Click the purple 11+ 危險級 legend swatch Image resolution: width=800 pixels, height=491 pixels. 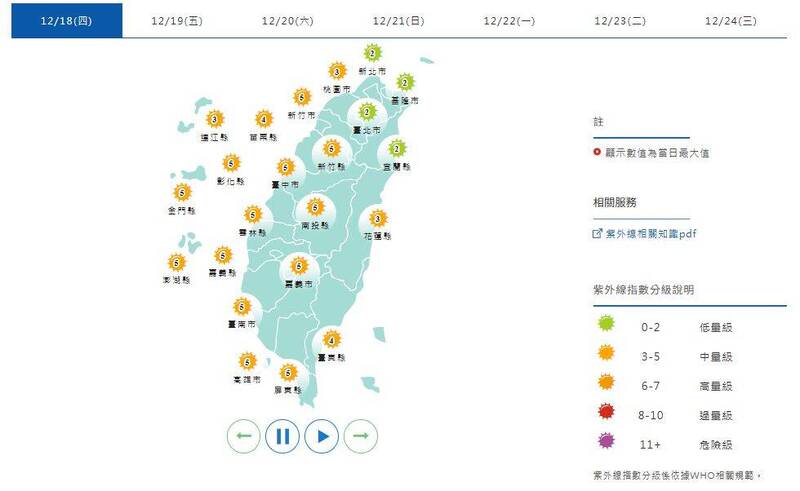(x=606, y=443)
